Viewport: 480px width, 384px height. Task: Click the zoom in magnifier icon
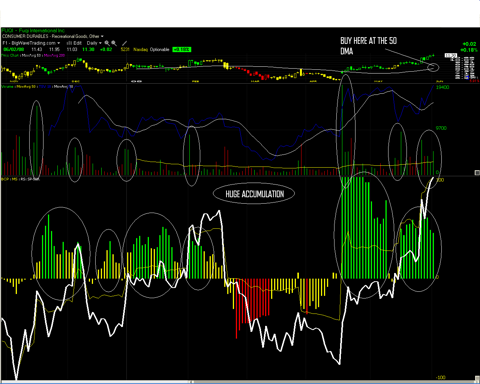[107, 43]
